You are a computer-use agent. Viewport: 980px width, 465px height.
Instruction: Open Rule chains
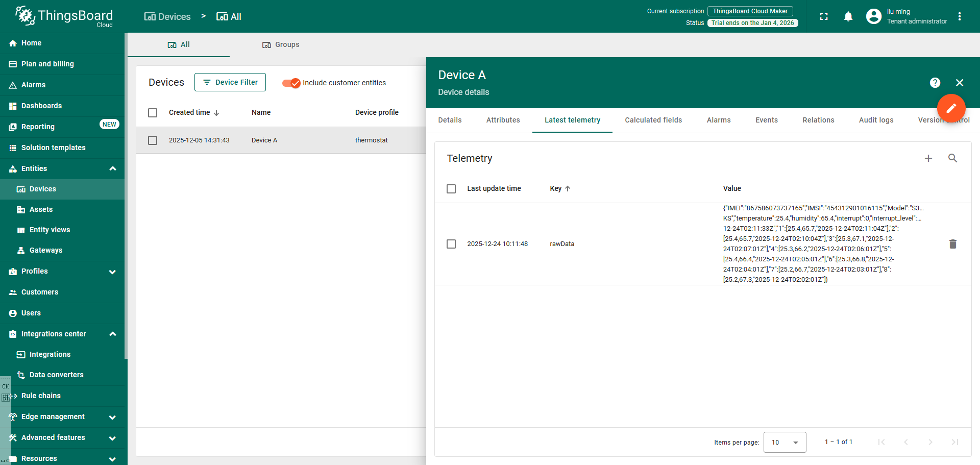[x=62, y=396]
